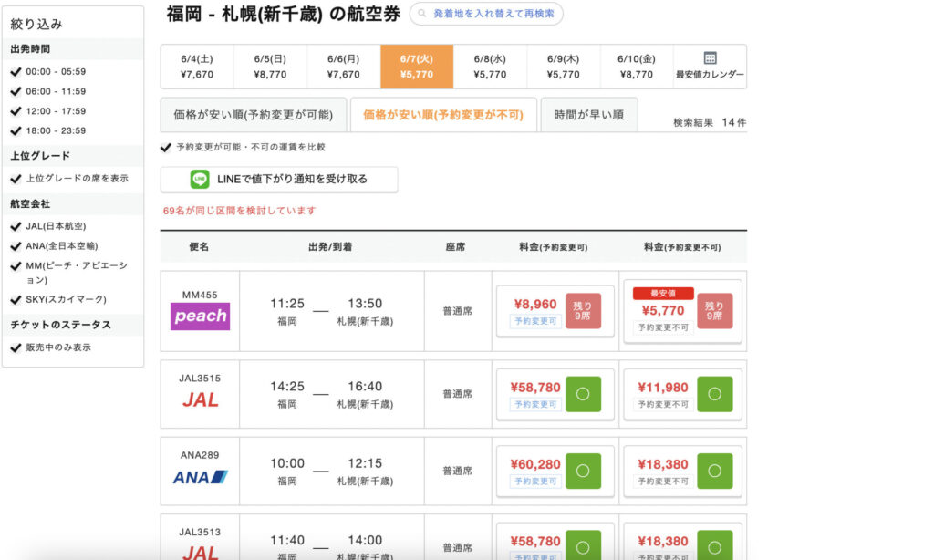The image size is (934, 560).
Task: Uncheck the 00:00 - 05:59 departure filter
Action: point(16,71)
